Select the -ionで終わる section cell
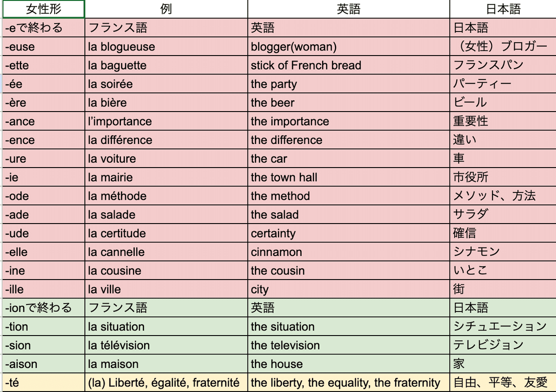The height and width of the screenshot is (392, 556). point(44,308)
